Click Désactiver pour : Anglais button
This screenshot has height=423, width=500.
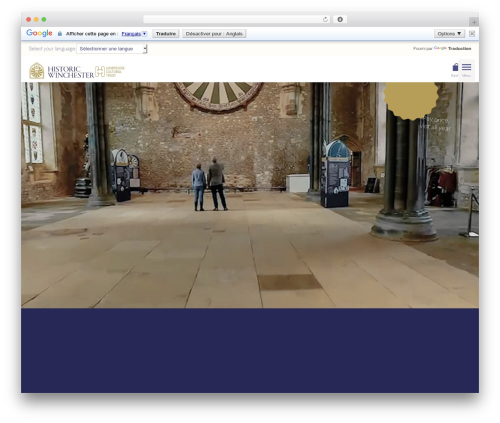tap(214, 34)
